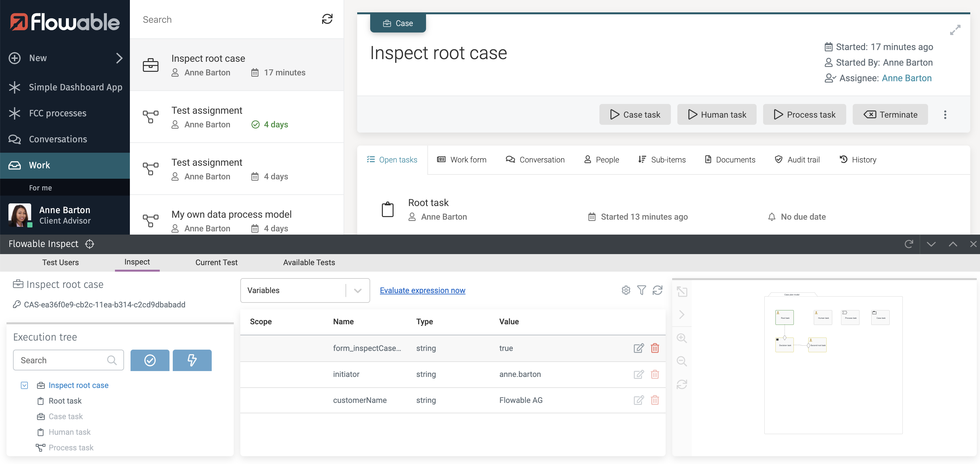Click the Evaluate expression now link
The height and width of the screenshot is (464, 980).
pos(422,291)
